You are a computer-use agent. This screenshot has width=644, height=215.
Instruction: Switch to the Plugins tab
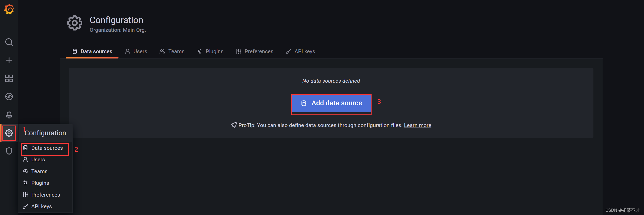coord(211,51)
